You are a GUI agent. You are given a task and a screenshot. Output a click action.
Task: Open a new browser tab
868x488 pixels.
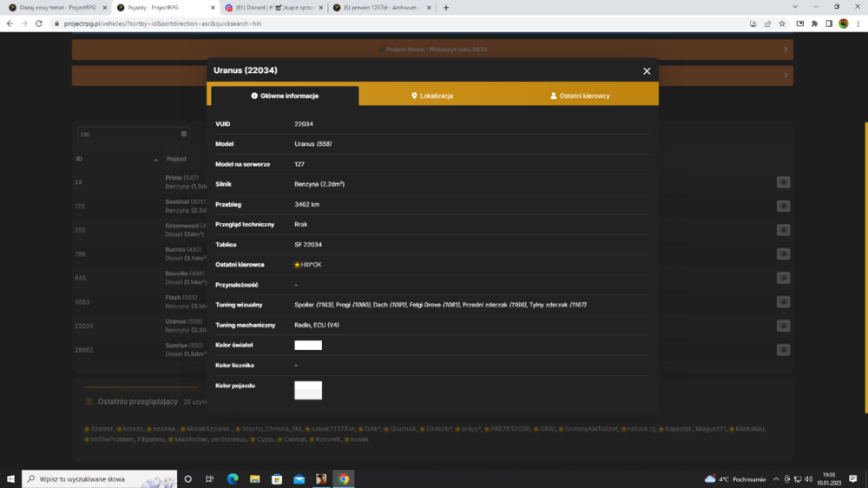446,8
